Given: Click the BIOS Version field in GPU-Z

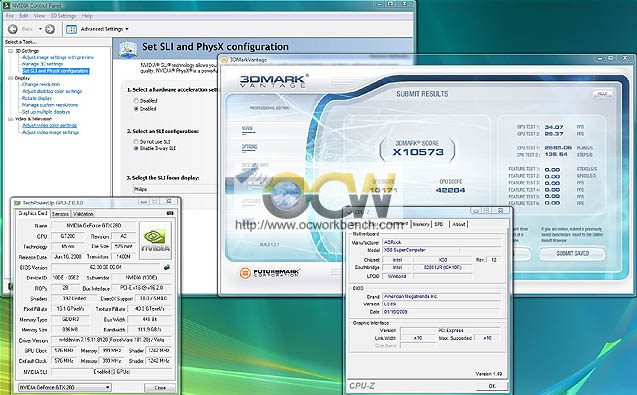Looking at the screenshot, I should tap(105, 267).
